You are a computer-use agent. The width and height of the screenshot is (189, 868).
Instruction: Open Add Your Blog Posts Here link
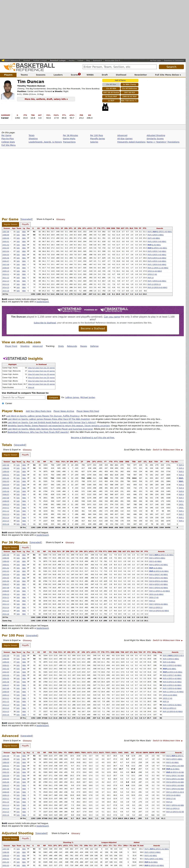(x=38, y=411)
